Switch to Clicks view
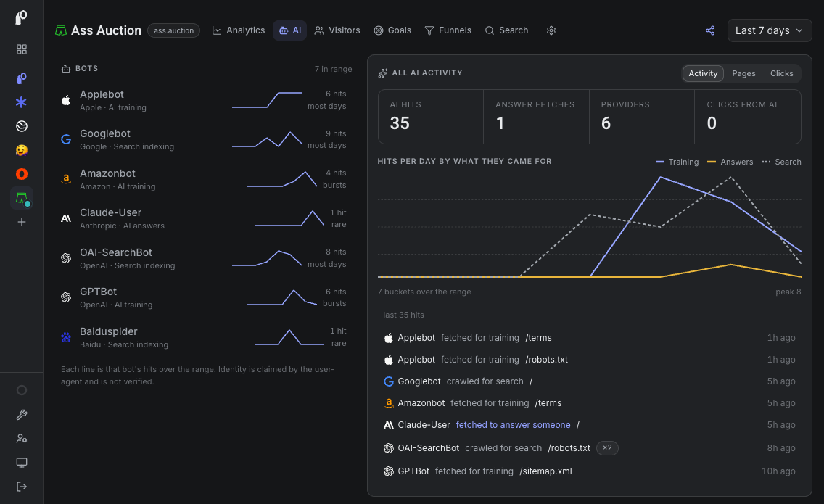This screenshot has width=824, height=504. click(x=781, y=73)
